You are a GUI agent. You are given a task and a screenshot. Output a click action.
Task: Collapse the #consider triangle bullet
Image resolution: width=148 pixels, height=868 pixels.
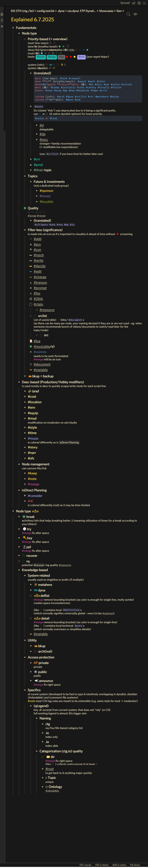(25, 496)
